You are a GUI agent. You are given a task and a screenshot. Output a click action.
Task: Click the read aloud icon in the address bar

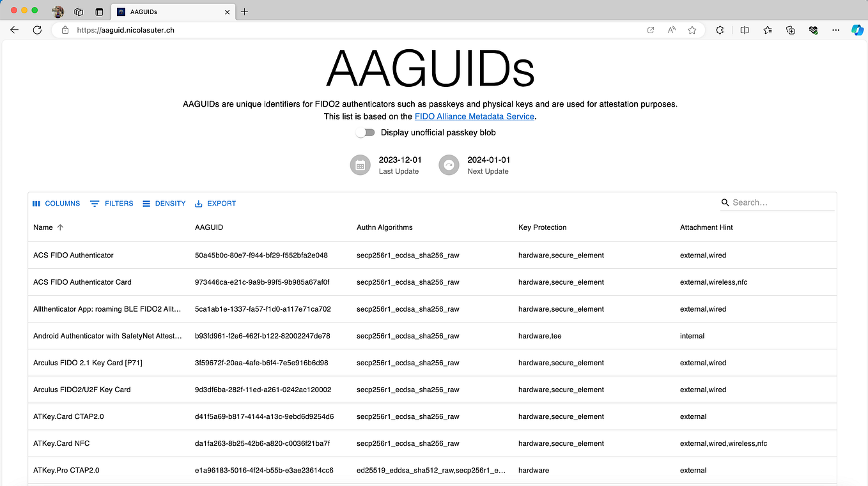(x=671, y=30)
